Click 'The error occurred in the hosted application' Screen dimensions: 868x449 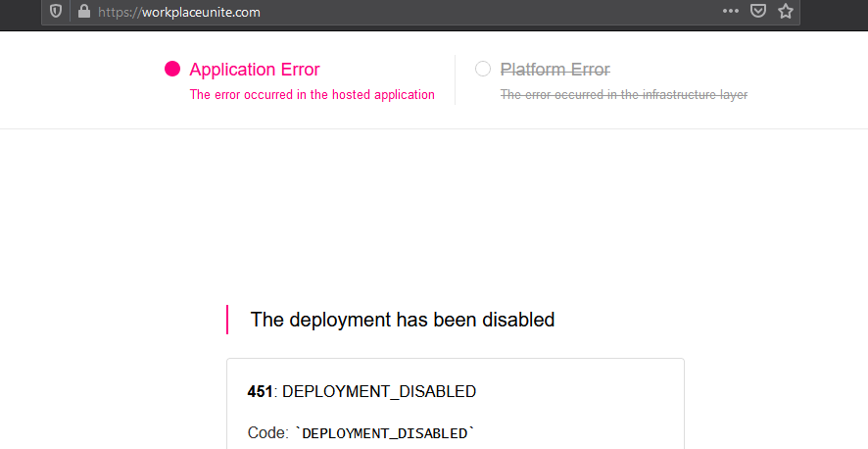[x=313, y=95]
